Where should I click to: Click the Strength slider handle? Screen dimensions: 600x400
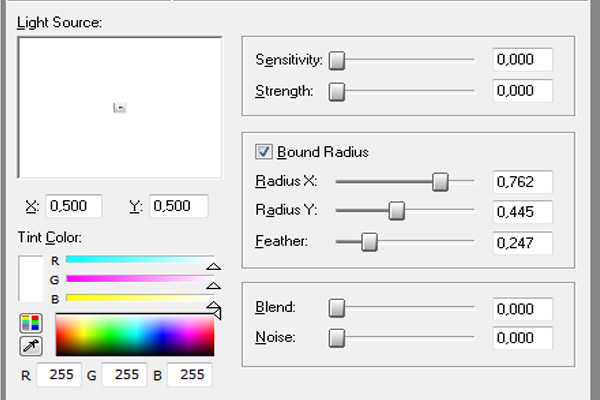(x=337, y=91)
